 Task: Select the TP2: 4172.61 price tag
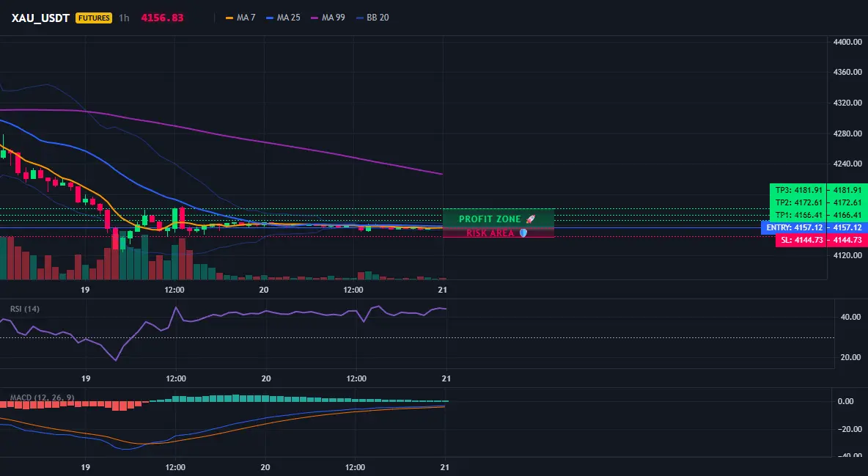pyautogui.click(x=798, y=202)
